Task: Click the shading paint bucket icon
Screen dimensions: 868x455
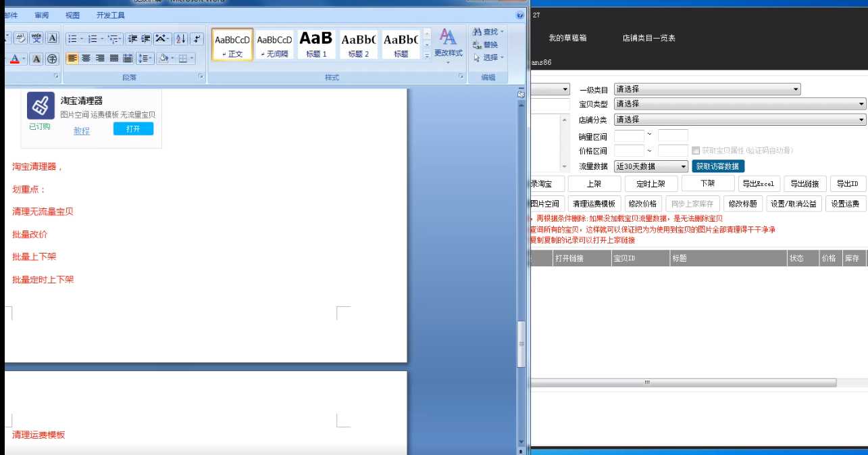Action: [x=165, y=58]
